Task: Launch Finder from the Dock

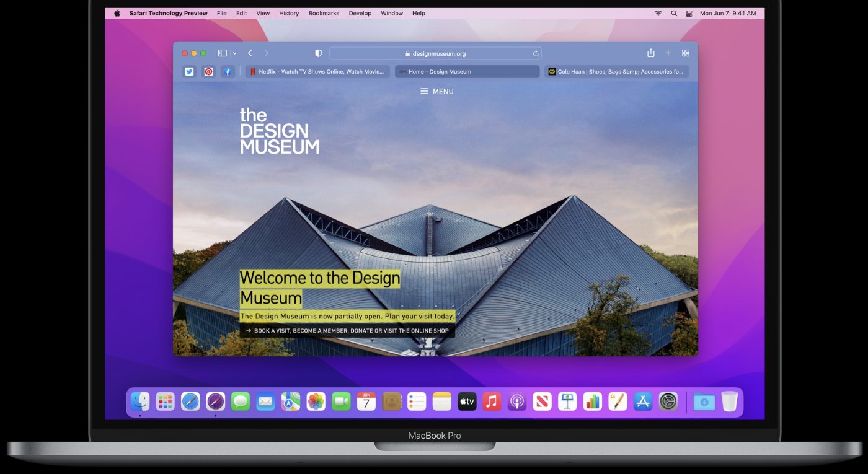Action: coord(140,402)
